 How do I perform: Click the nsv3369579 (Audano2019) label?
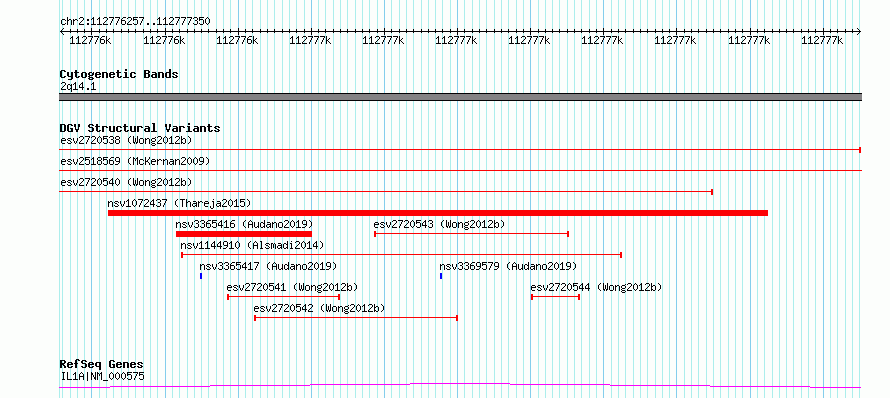pyautogui.click(x=508, y=266)
